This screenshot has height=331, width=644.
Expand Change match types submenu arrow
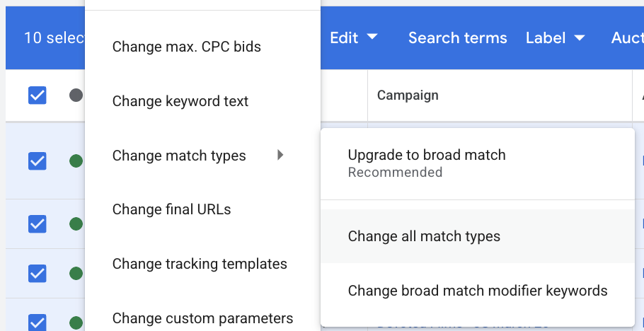pos(280,155)
